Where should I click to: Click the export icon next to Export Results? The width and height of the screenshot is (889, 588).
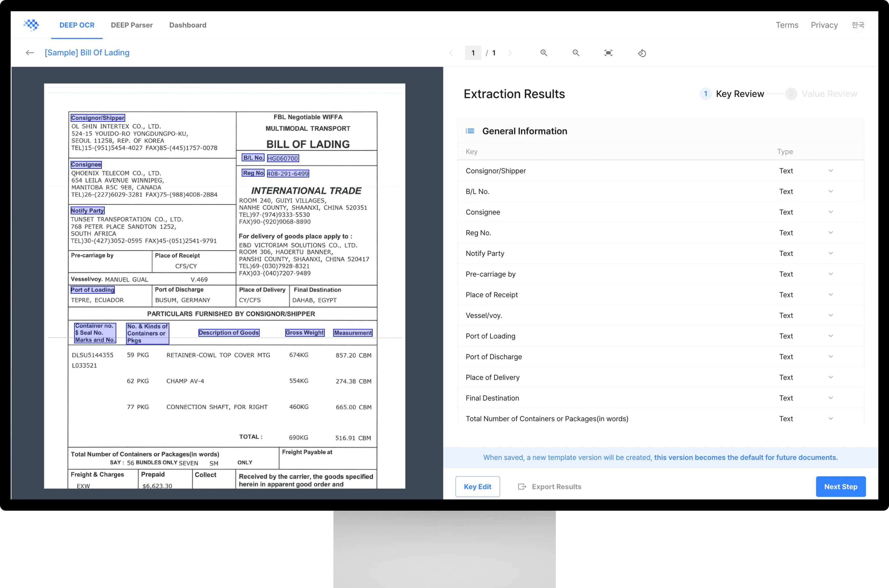(x=522, y=486)
